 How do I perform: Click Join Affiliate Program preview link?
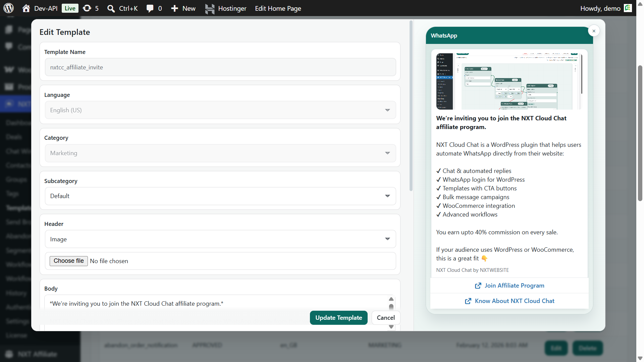click(x=509, y=286)
